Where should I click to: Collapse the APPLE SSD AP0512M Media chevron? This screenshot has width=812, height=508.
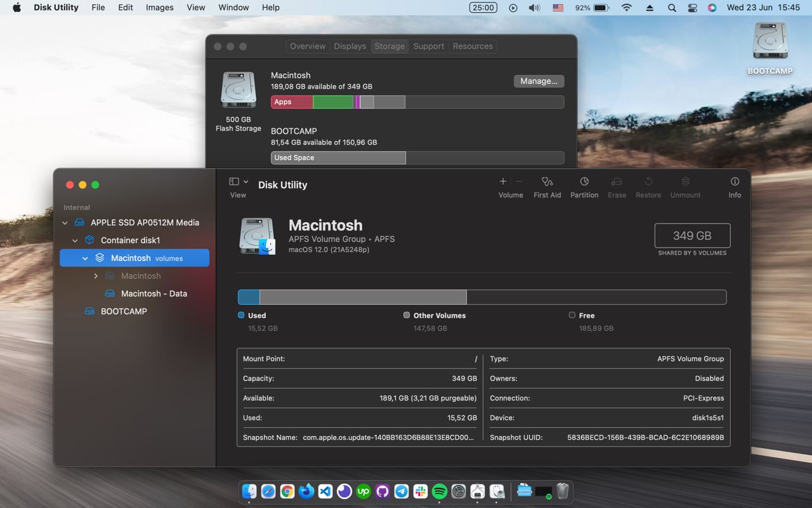click(65, 223)
